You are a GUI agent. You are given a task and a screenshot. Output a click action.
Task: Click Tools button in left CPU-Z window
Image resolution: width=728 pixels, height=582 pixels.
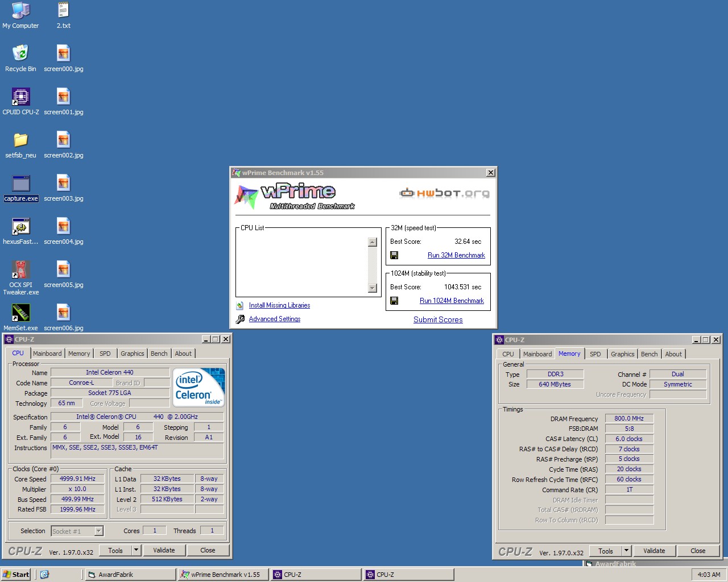[115, 550]
